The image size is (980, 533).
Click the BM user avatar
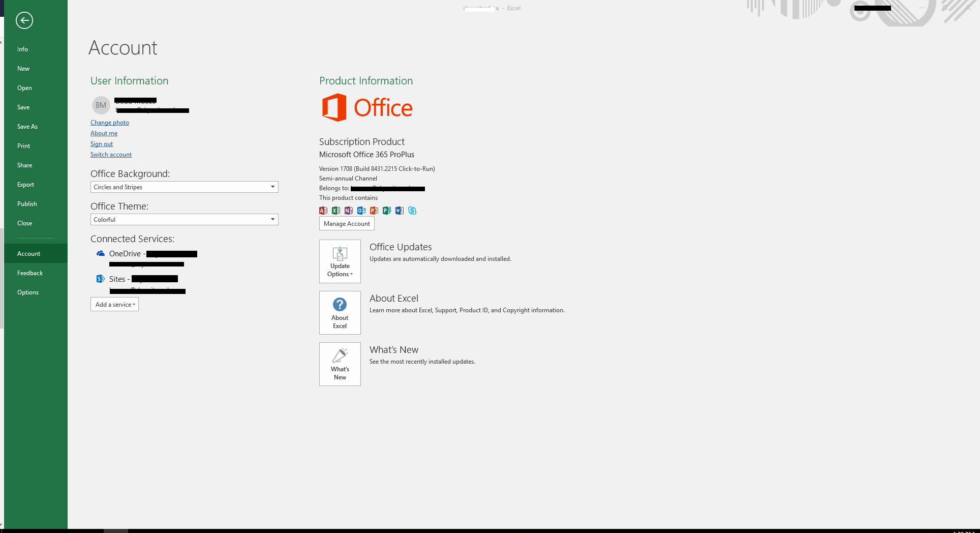101,105
